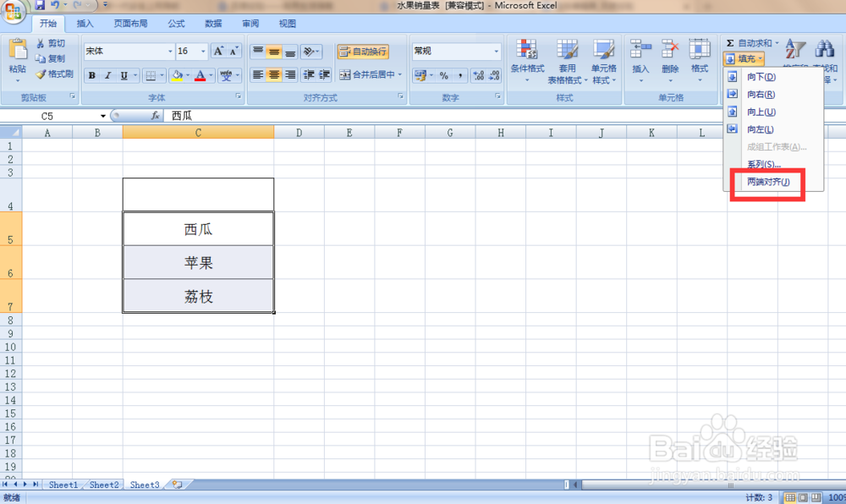This screenshot has height=504, width=846.
Task: Expand the Name Box dropdown arrow
Action: (102, 116)
